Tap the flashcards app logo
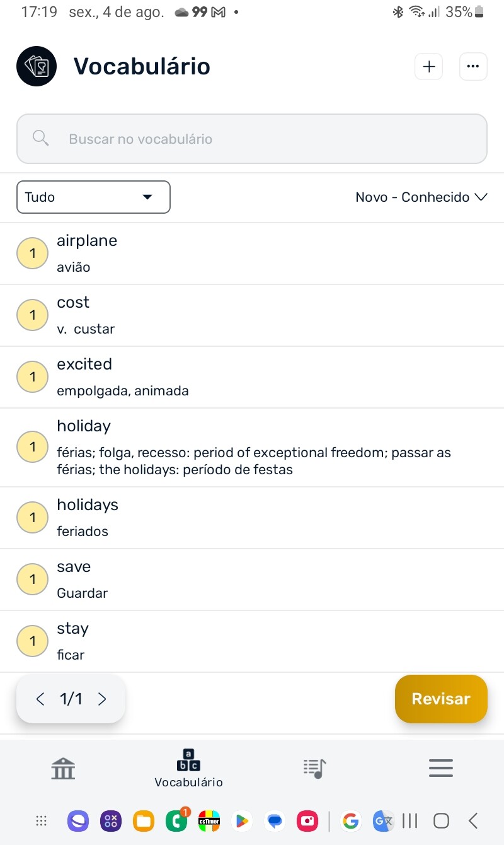The width and height of the screenshot is (504, 845). 37,66
